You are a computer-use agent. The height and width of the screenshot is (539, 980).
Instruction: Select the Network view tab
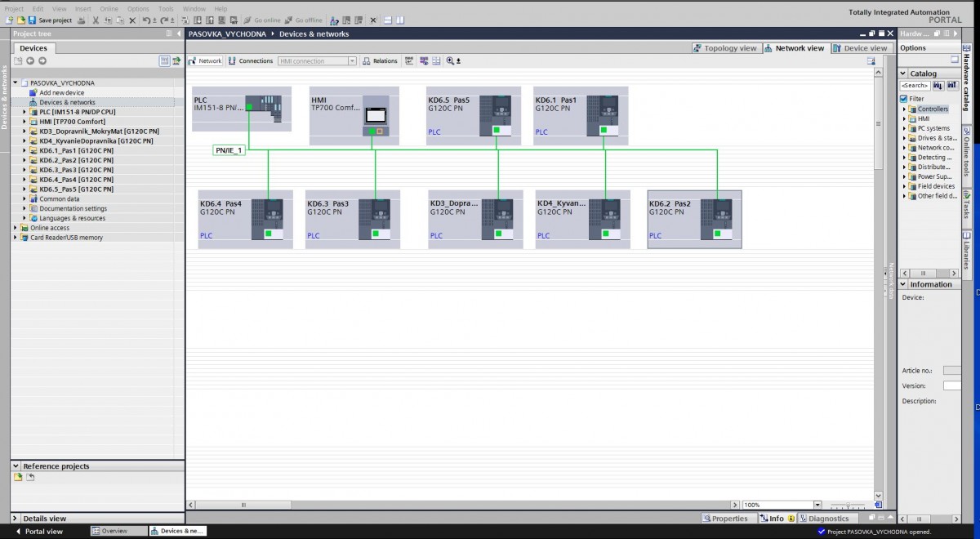click(x=795, y=48)
